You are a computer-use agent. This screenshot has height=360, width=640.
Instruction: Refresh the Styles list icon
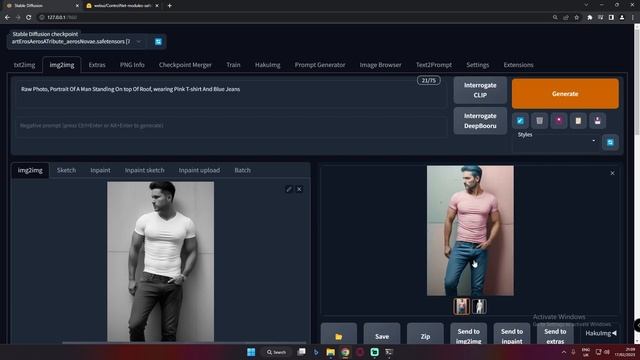pyautogui.click(x=610, y=142)
